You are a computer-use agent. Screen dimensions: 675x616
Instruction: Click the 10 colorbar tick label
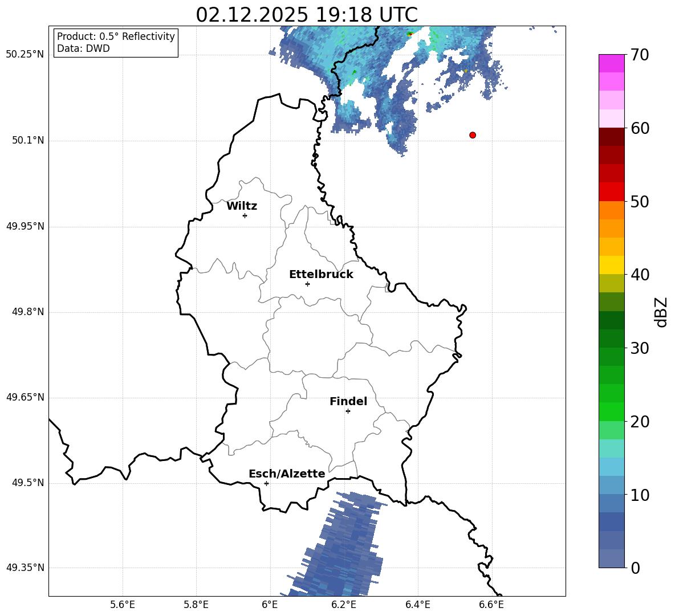[x=640, y=495]
